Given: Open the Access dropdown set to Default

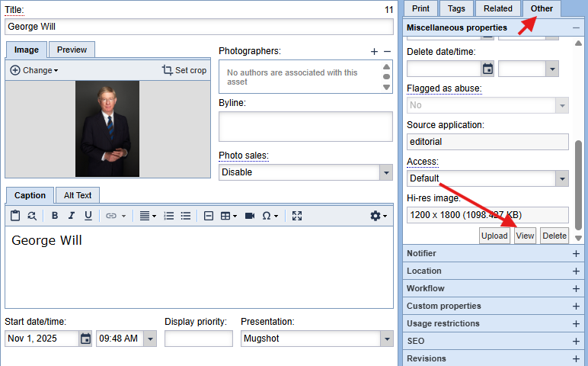Looking at the screenshot, I should tap(562, 178).
